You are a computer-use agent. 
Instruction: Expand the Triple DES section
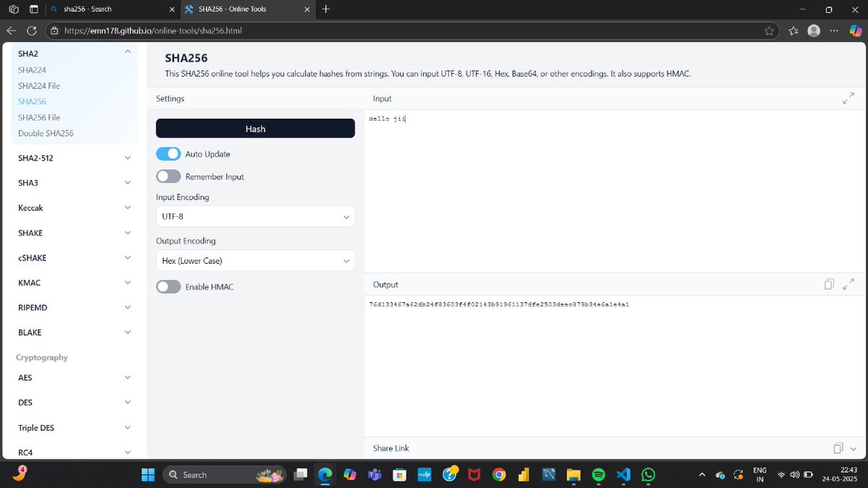pyautogui.click(x=128, y=427)
